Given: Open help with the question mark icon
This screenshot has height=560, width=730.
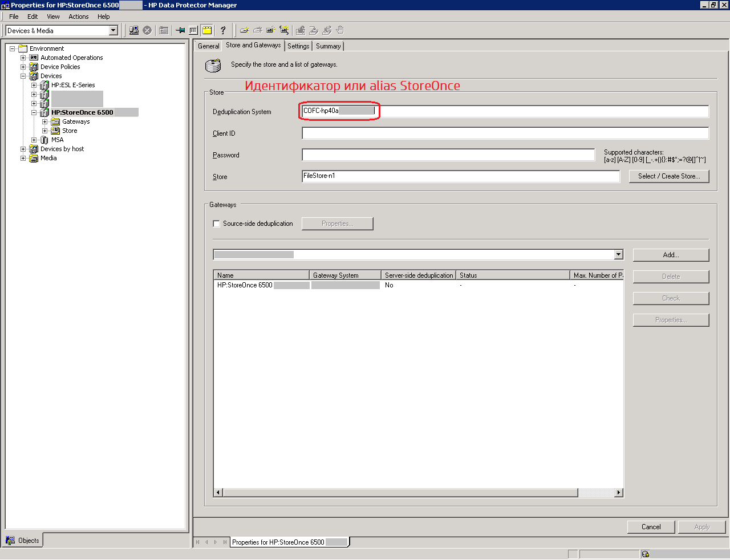Looking at the screenshot, I should point(223,30).
